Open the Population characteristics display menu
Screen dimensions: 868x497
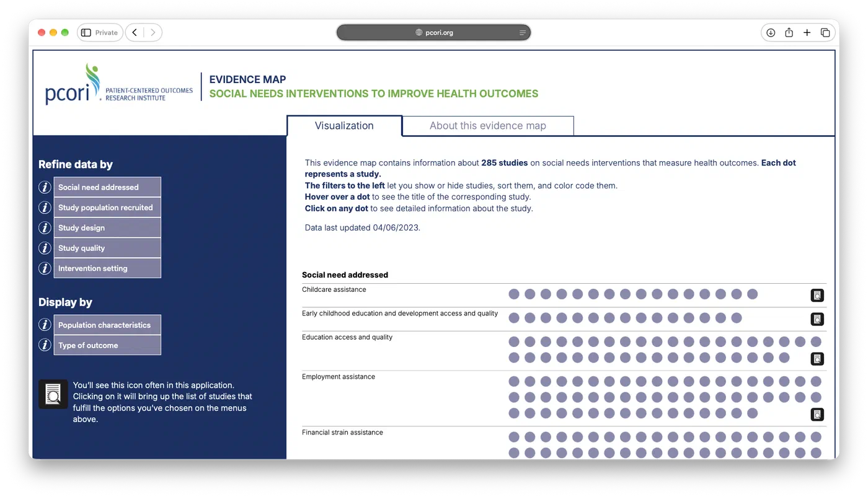pyautogui.click(x=107, y=325)
